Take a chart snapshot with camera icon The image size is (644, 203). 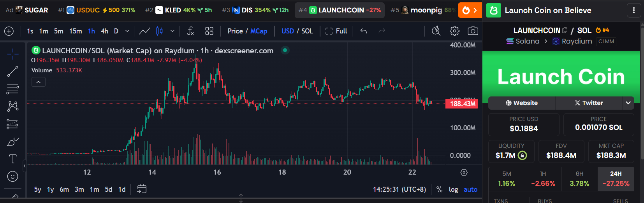(x=473, y=31)
